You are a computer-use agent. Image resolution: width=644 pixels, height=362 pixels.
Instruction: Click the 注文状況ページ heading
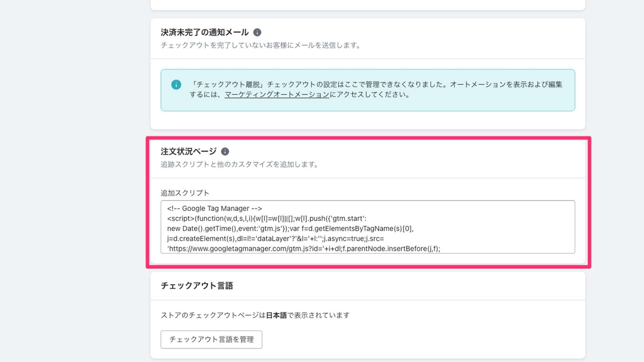189,152
